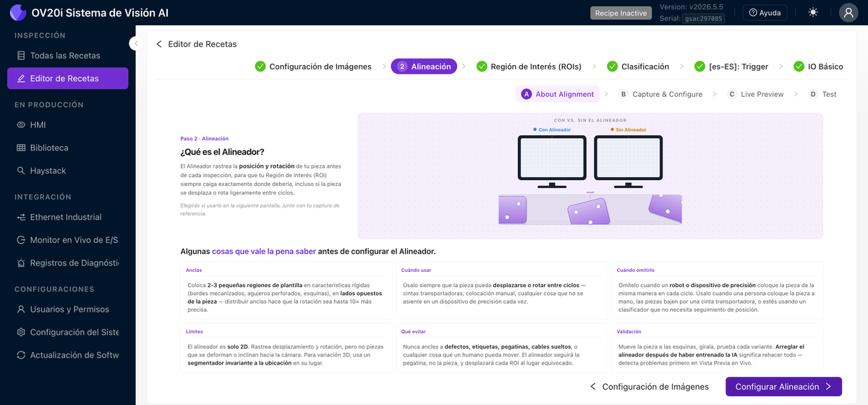Go back using the arrow beside Editor de Recetas

(159, 44)
